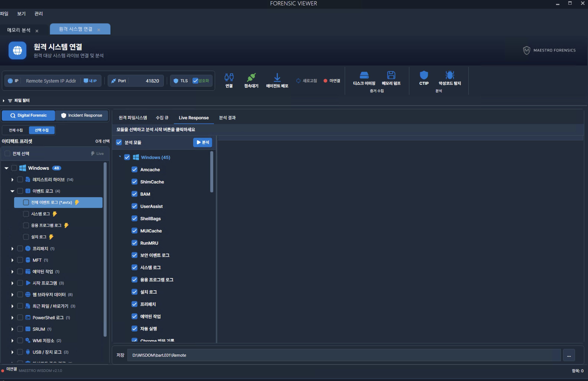The image size is (588, 381).
Task: Uncheck the Amcache module checkbox
Action: pos(134,170)
